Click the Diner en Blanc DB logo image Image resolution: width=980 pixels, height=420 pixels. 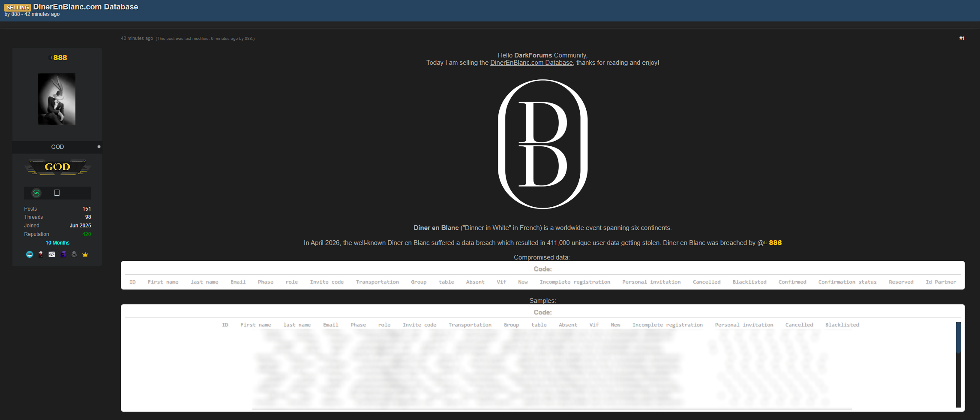[x=542, y=144]
